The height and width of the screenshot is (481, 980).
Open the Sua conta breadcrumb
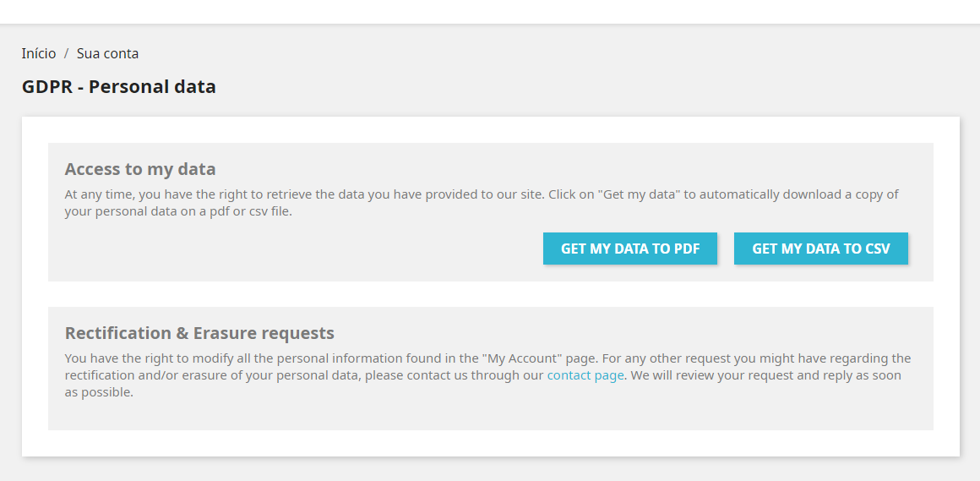107,54
